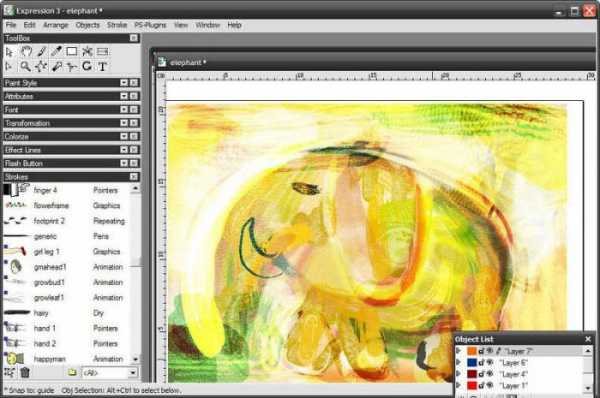Choose the Text tool
This screenshot has height=398, width=600.
click(102, 67)
